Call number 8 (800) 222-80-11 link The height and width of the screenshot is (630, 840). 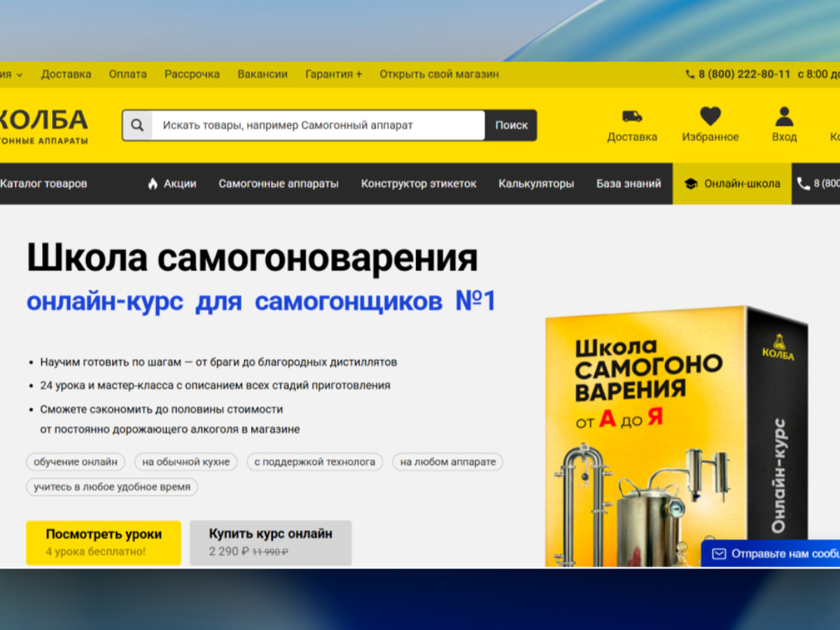coord(744,74)
